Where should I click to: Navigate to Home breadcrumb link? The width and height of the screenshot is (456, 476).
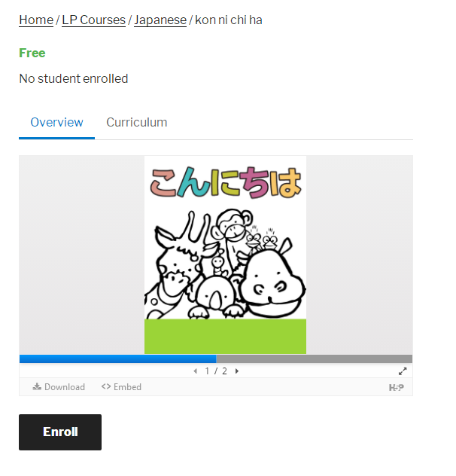[36, 20]
